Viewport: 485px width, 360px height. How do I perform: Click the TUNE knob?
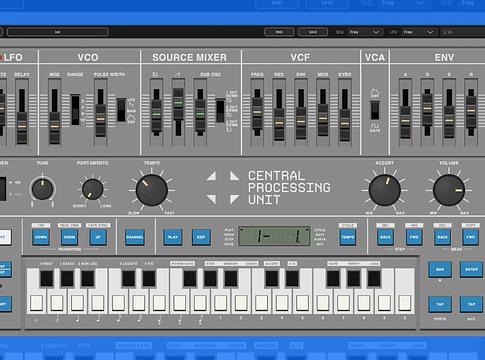pyautogui.click(x=42, y=189)
